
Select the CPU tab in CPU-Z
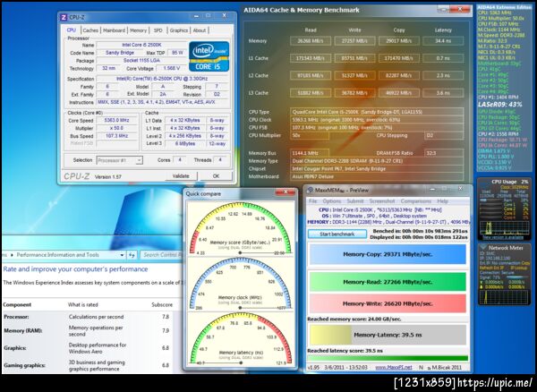pyautogui.click(x=72, y=30)
